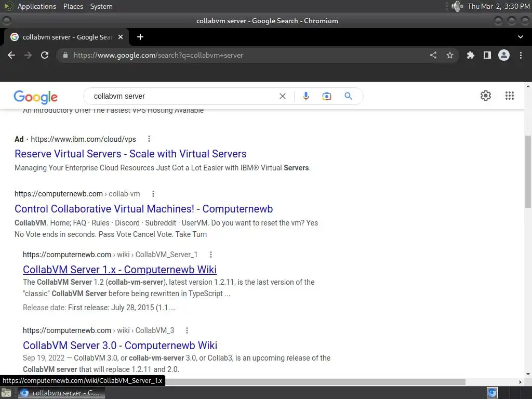Open Control Collaborative Virtual Machines link

pyautogui.click(x=143, y=209)
